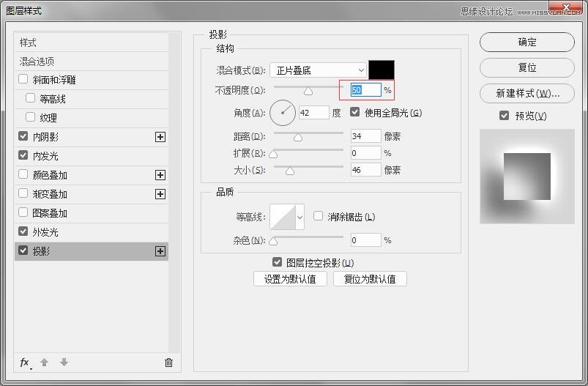Enable 渐变叠加 checkbox
The width and height of the screenshot is (588, 386).
23,193
